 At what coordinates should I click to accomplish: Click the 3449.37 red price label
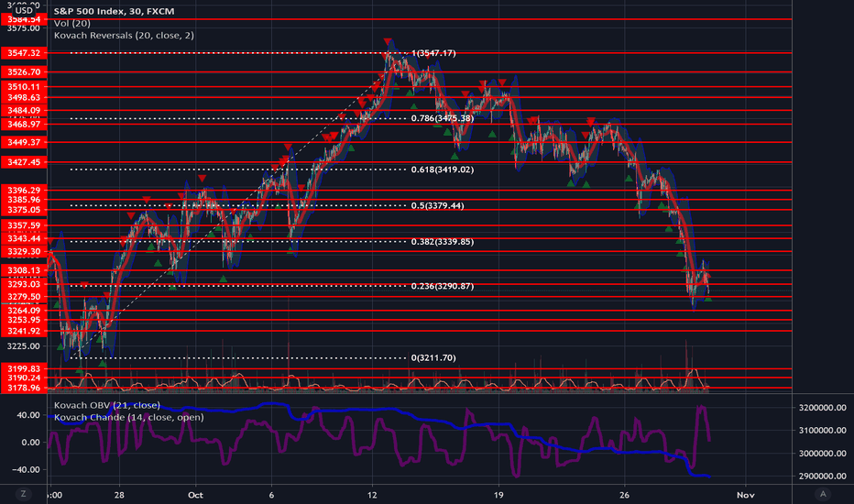(24, 142)
